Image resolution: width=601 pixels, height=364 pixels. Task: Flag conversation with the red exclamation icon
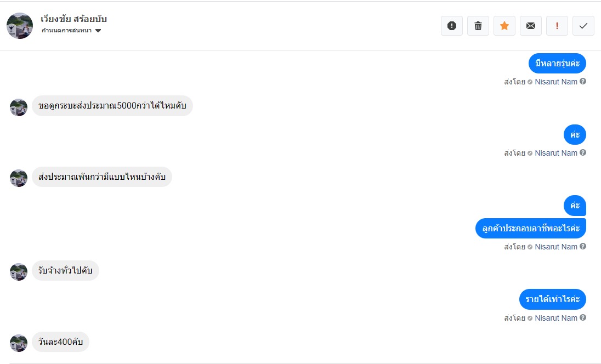[557, 26]
